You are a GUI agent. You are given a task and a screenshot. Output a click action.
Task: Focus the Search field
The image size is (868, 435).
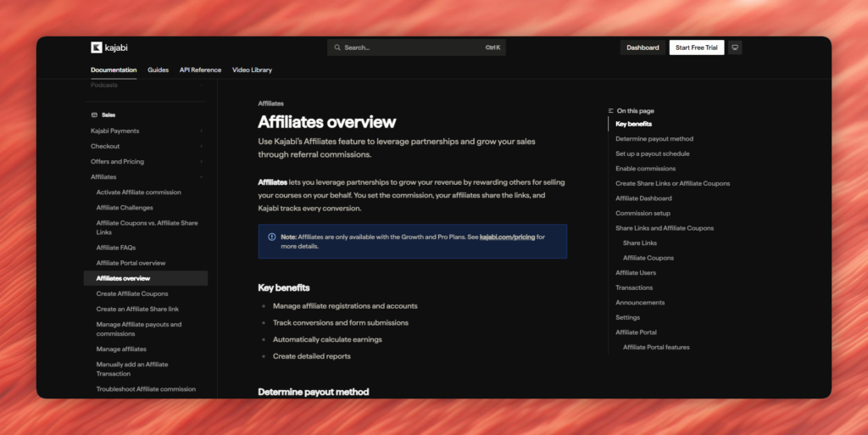coord(416,47)
